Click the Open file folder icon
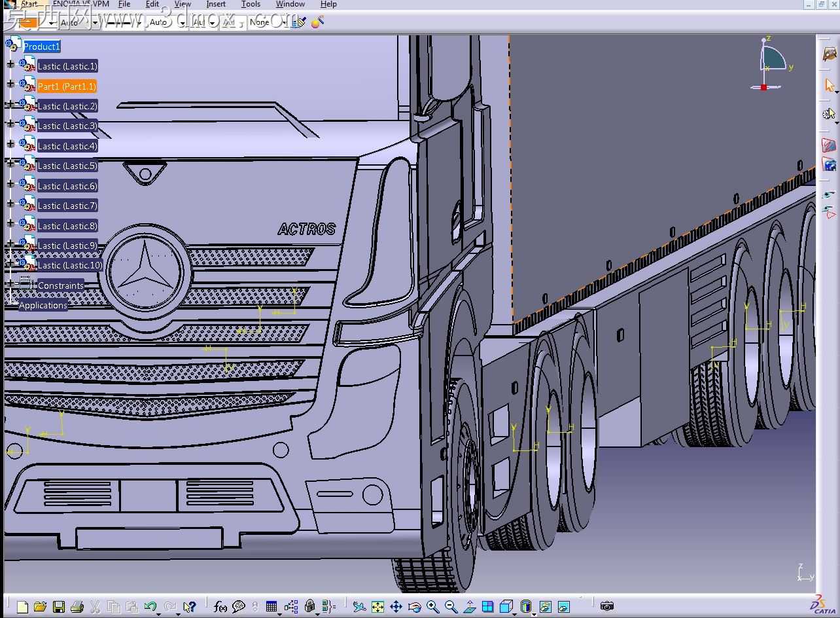Image resolution: width=840 pixels, height=618 pixels. 41,607
